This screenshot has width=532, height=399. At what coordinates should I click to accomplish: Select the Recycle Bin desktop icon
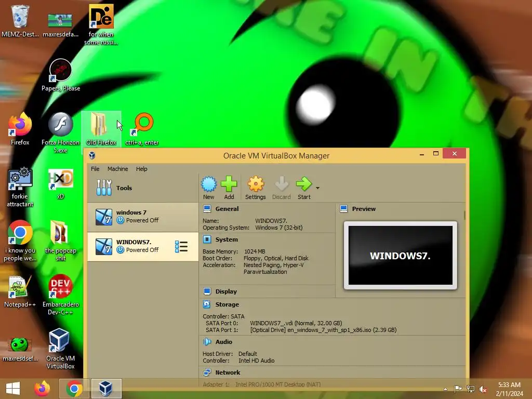pyautogui.click(x=20, y=20)
